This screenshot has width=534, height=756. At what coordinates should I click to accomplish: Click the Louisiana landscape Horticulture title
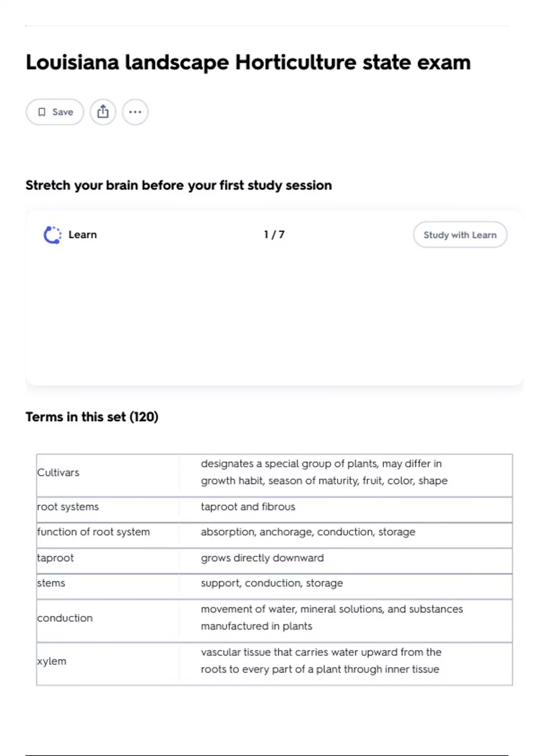[248, 63]
